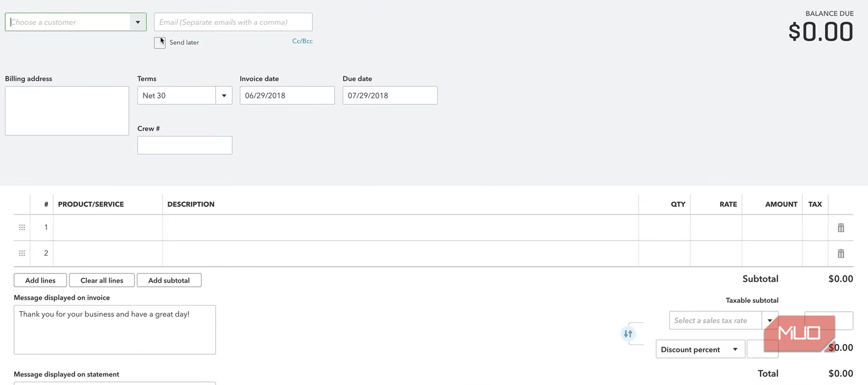Click the discount value input box
The height and width of the screenshot is (385, 868).
(x=762, y=349)
